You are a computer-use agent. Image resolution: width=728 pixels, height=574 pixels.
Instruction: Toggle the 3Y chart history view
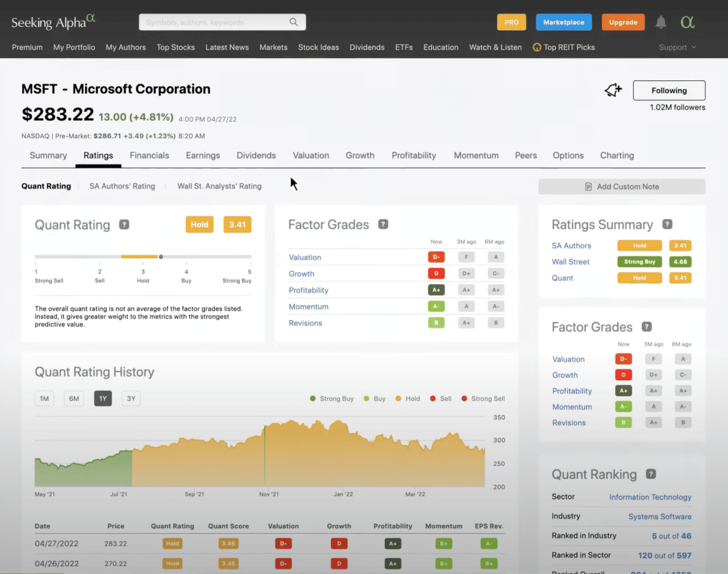[x=131, y=398]
